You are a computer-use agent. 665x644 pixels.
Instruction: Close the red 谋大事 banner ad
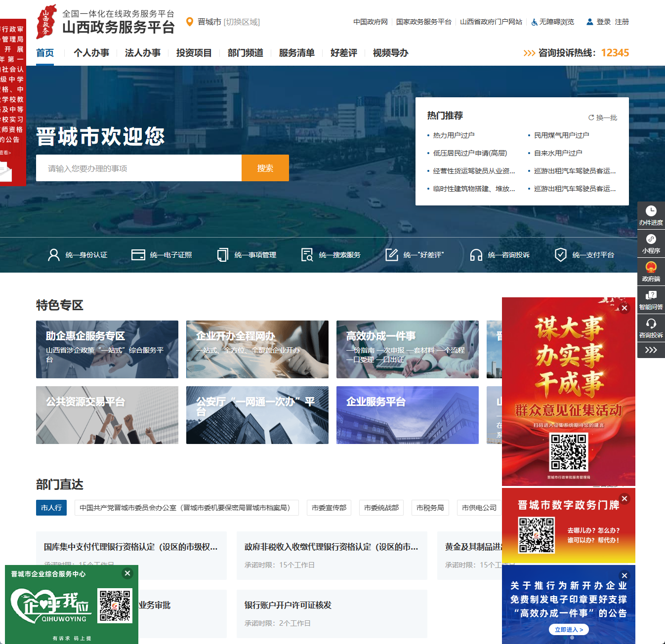point(624,308)
